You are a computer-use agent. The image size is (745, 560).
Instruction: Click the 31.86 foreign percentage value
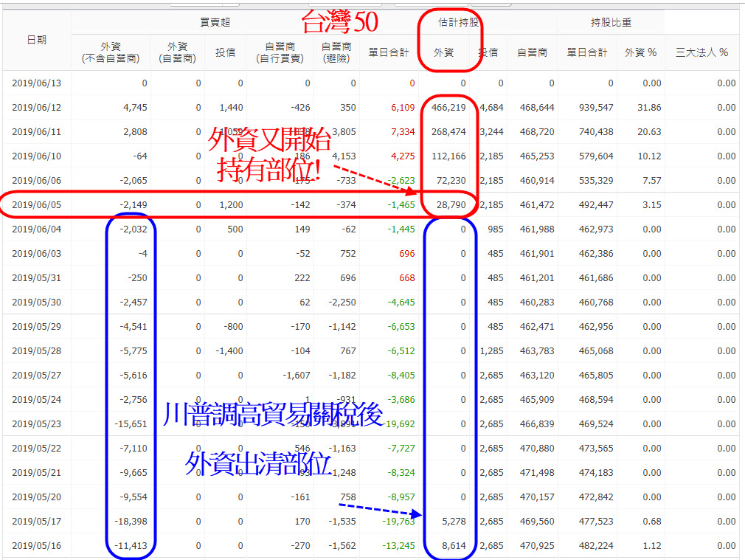click(x=649, y=108)
